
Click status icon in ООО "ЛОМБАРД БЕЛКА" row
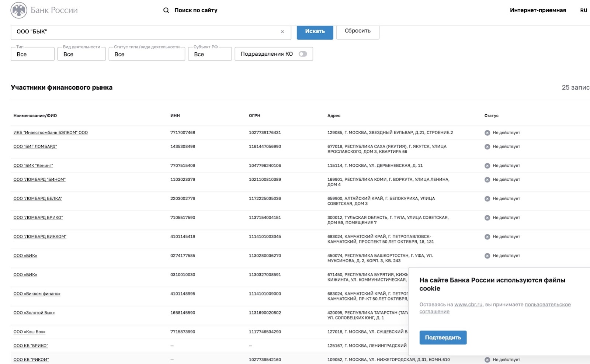(487, 199)
